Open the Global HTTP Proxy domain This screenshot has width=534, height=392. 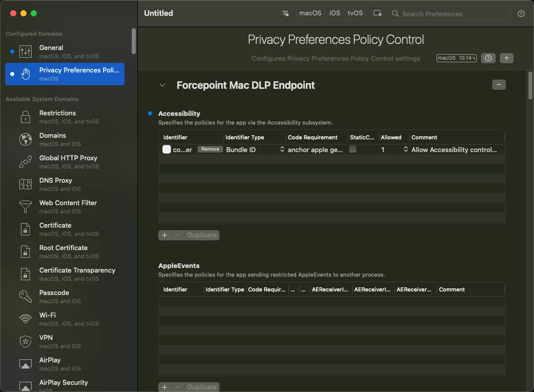[x=65, y=162]
